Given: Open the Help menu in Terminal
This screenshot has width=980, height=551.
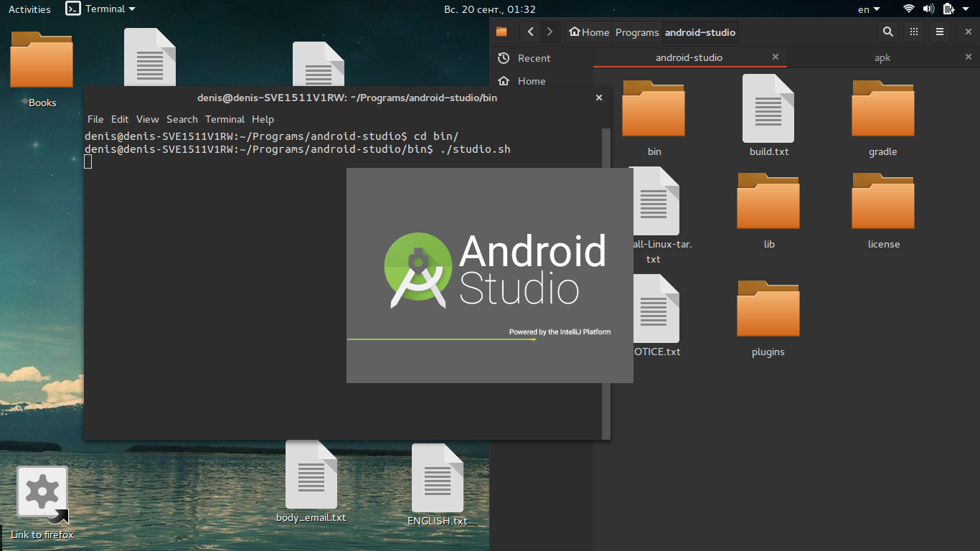Looking at the screenshot, I should coord(263,119).
